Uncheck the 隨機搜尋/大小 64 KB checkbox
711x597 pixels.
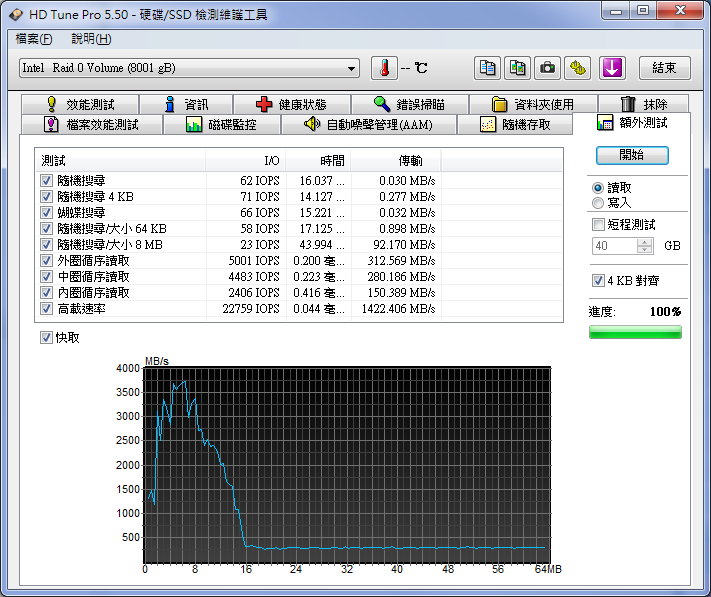pos(46,228)
